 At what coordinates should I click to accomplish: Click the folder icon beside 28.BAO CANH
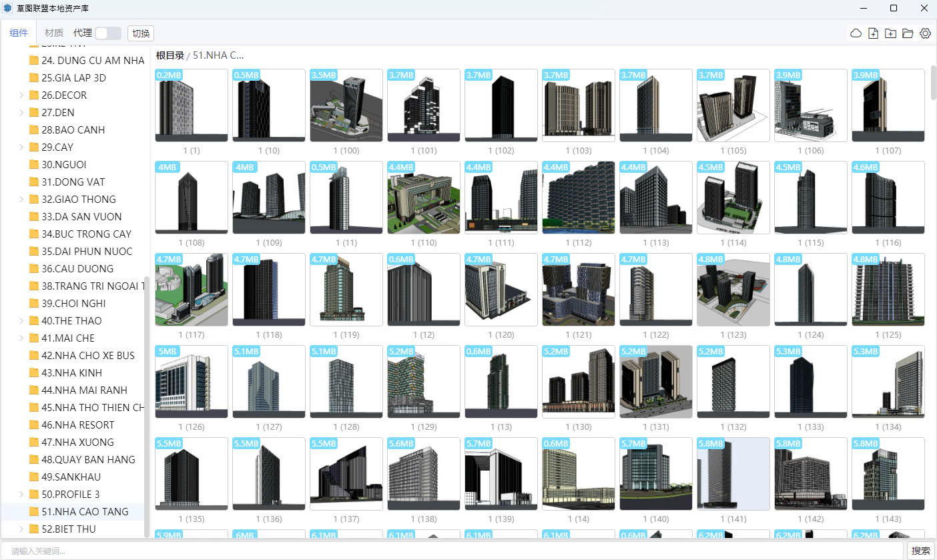coord(34,130)
